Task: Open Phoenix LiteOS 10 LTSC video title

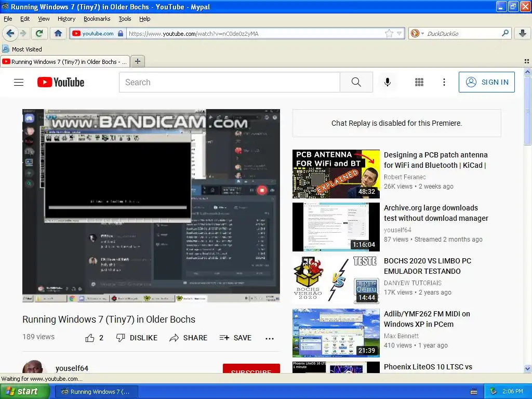Action: click(428, 367)
